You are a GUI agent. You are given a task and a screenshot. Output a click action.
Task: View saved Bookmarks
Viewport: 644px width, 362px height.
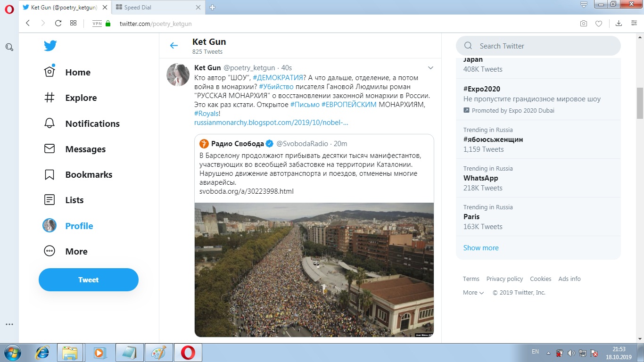pos(88,174)
